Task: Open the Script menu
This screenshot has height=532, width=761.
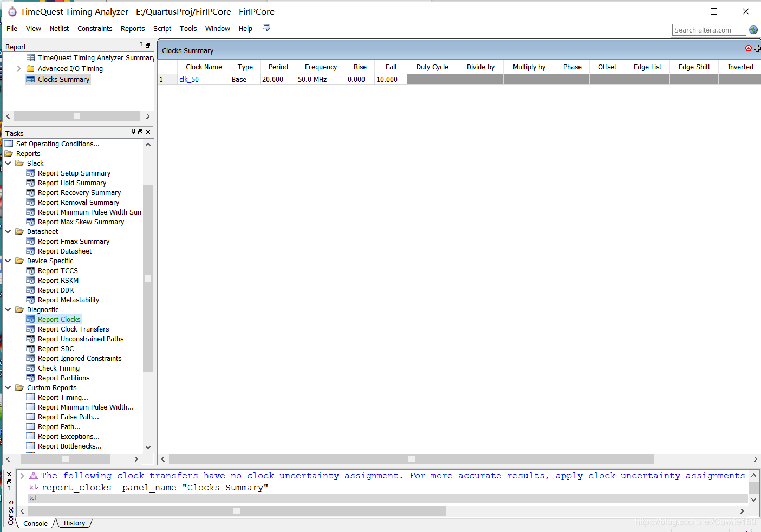Action: [162, 29]
